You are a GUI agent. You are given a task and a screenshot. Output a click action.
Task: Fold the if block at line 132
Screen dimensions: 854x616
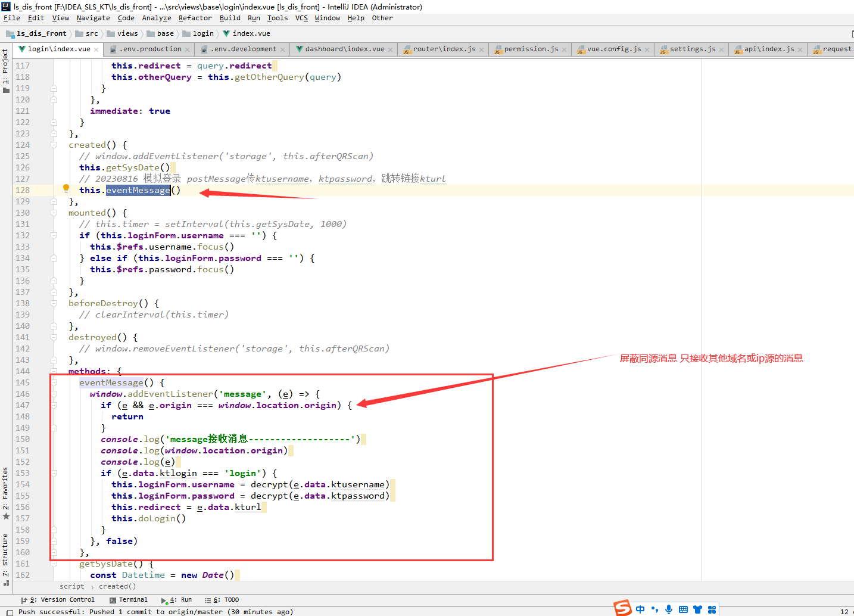[x=54, y=235]
